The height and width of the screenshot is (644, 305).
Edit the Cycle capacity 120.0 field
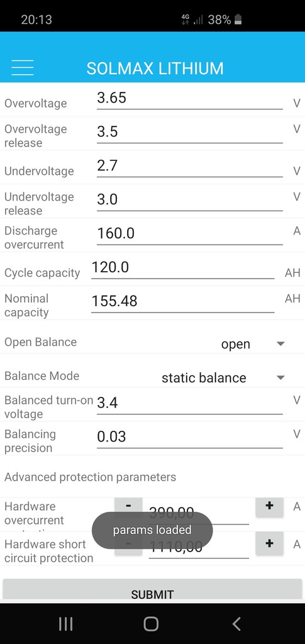182,268
